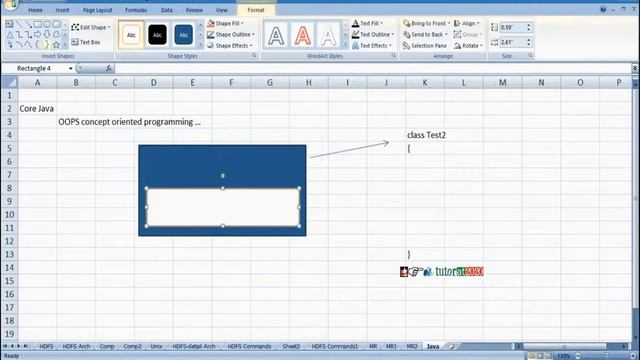Viewport: 640px width, 360px height.
Task: Click the Text Box button
Action: [86, 42]
